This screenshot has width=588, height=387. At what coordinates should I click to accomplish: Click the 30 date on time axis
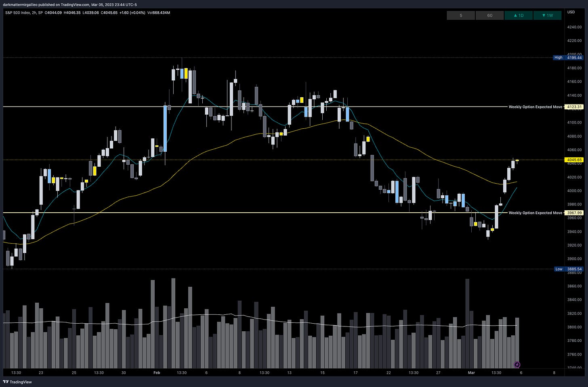click(124, 373)
